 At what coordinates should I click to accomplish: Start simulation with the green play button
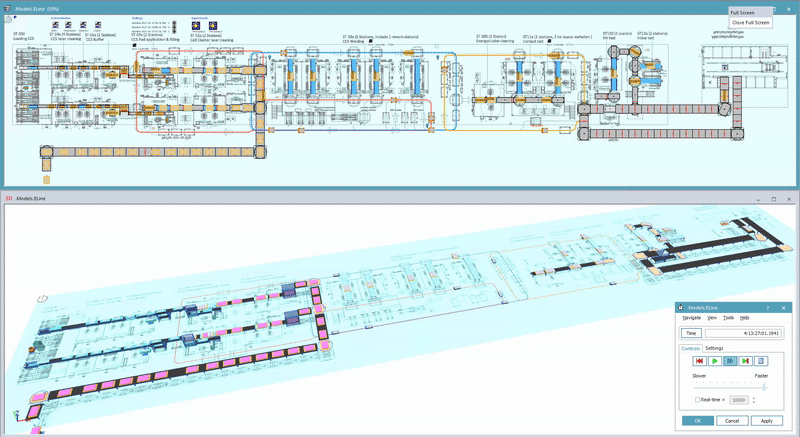pos(714,361)
